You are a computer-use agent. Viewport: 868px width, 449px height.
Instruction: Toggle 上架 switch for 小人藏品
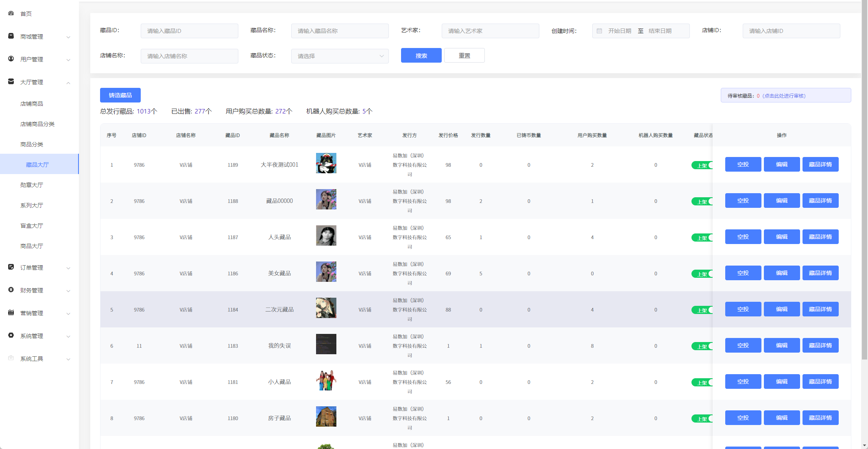[702, 382]
